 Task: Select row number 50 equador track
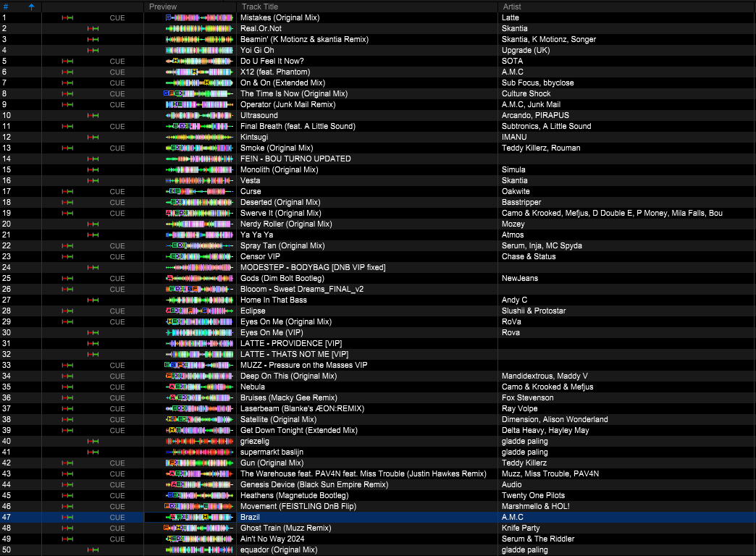coord(278,550)
